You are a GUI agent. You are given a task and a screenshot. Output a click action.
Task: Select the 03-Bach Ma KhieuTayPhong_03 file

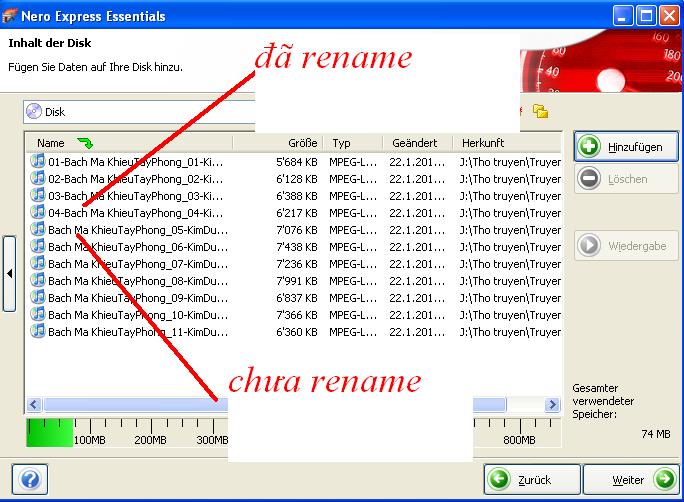coord(135,195)
